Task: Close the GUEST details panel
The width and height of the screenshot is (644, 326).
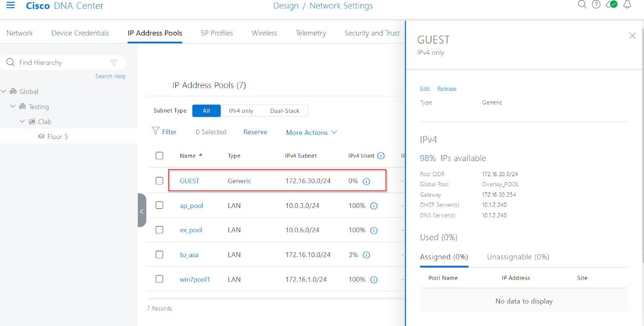Action: (x=632, y=35)
